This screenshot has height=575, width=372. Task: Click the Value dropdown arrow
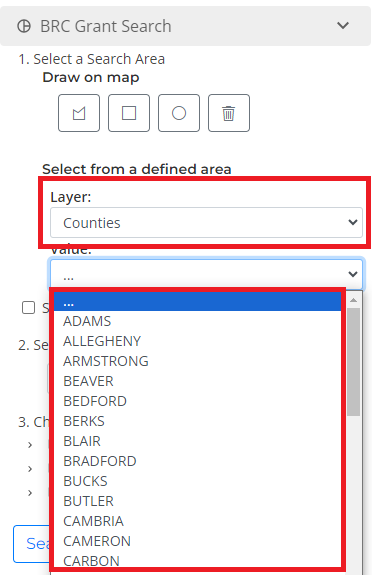click(x=353, y=274)
